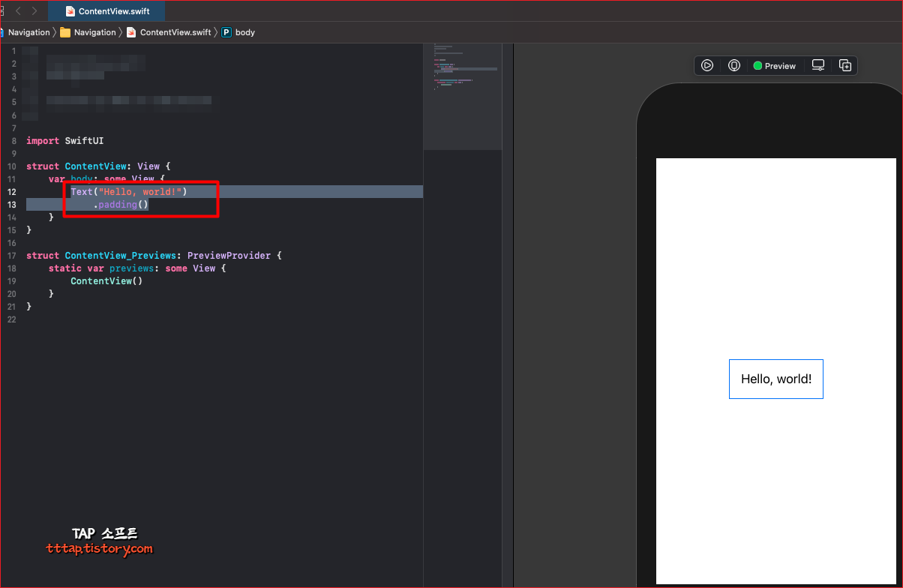Open the Navigation folder breadcrumb

(88, 32)
